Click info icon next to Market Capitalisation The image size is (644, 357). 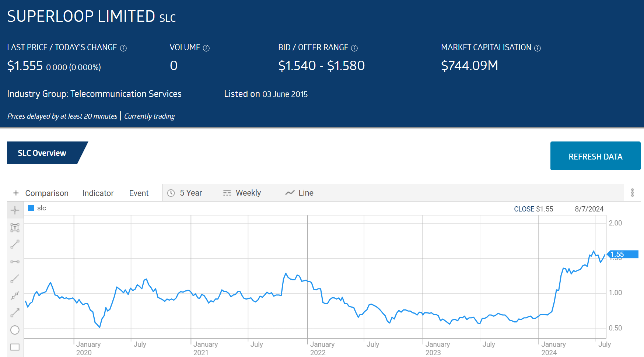click(538, 48)
